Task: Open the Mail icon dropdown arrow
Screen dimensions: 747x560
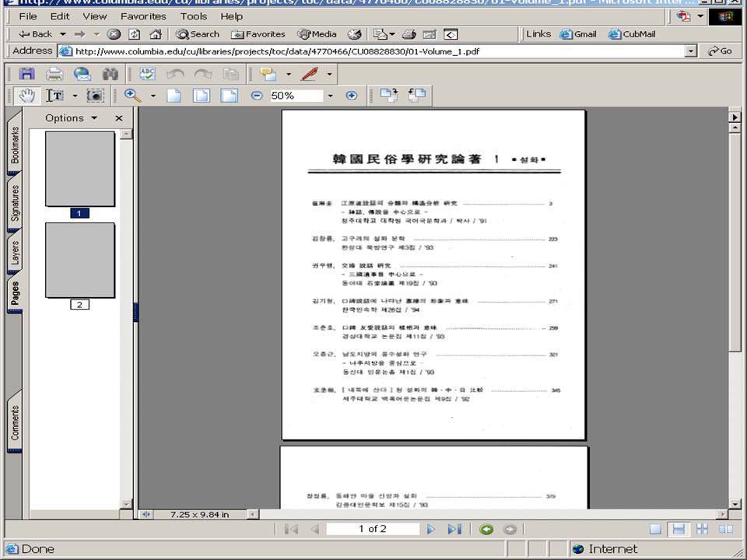Action: click(x=392, y=34)
